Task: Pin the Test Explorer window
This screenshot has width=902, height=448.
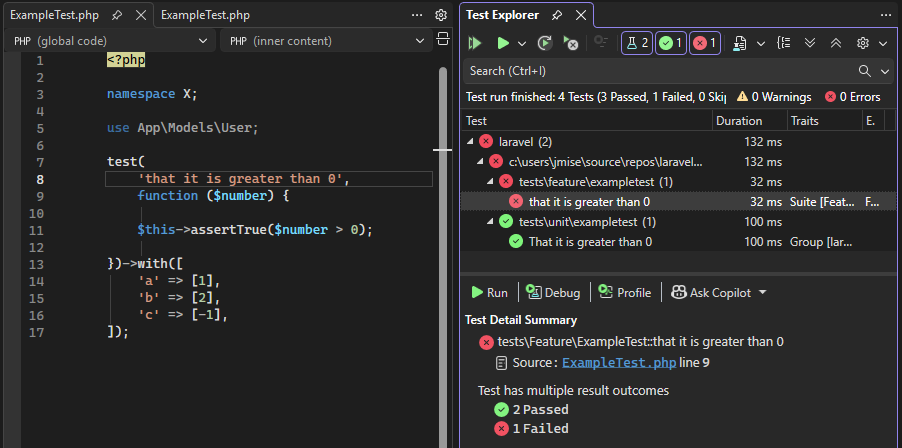Action: pyautogui.click(x=556, y=16)
